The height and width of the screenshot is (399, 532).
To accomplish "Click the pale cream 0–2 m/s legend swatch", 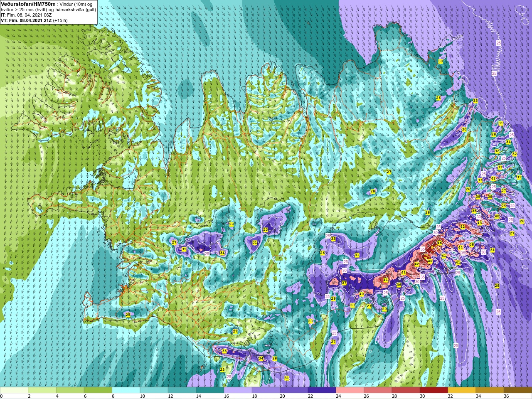I will [x=14, y=390].
